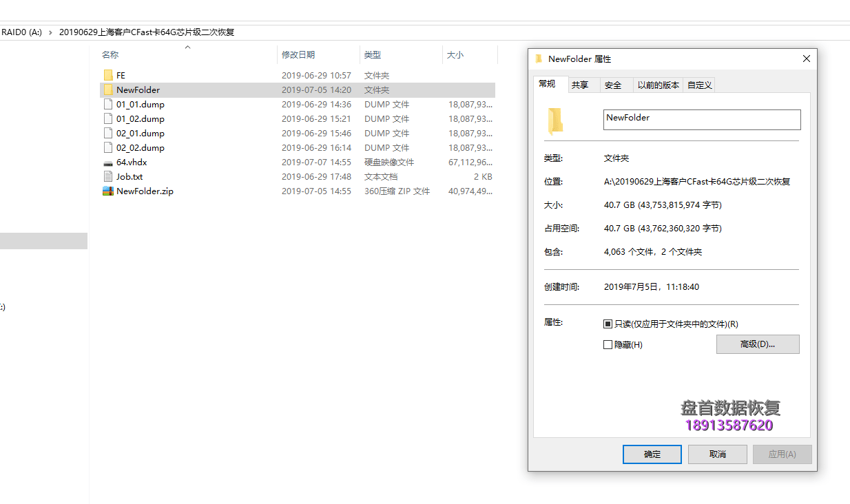Select the 01_01.dump file icon
Image resolution: width=850 pixels, height=504 pixels.
[108, 104]
